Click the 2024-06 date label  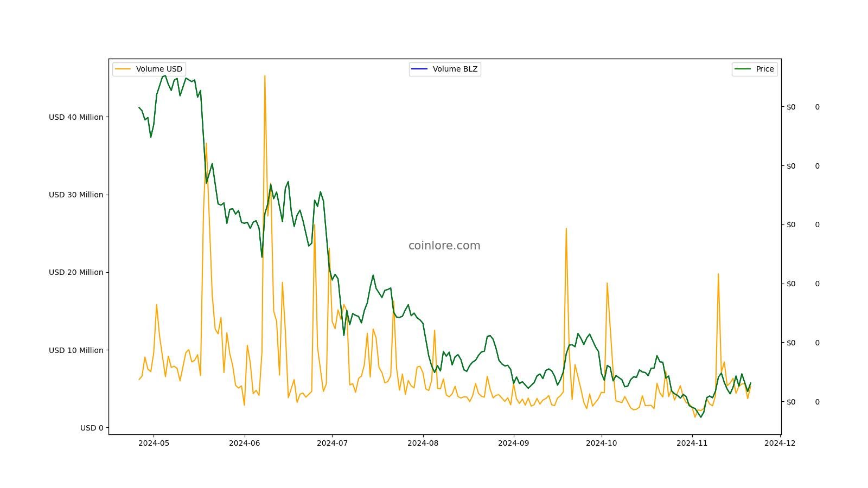tap(245, 443)
